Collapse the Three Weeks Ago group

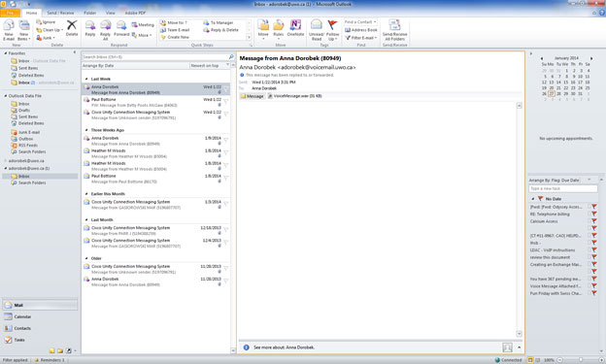86,130
